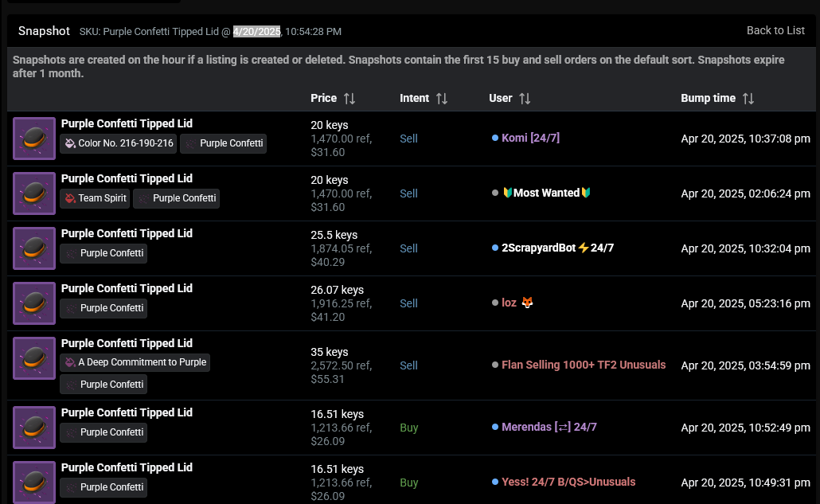This screenshot has height=504, width=820.
Task: Open item thumbnail in Most Wanted row
Action: click(34, 193)
